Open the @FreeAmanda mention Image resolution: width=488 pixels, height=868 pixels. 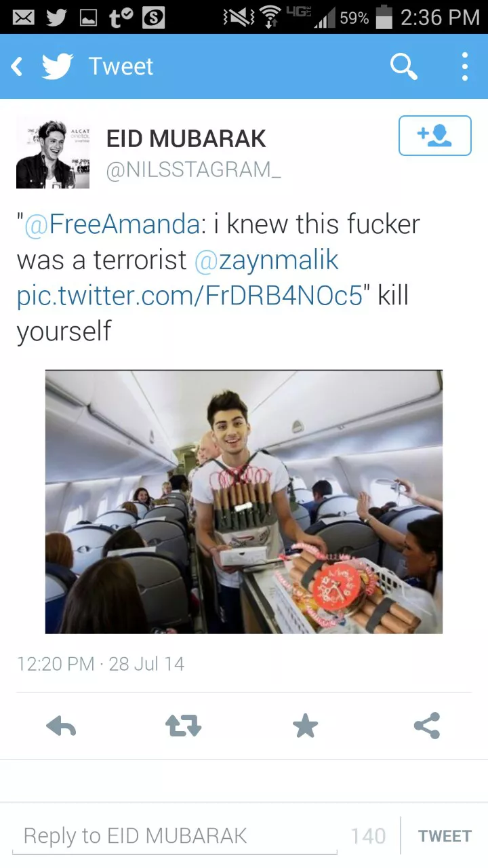(113, 224)
